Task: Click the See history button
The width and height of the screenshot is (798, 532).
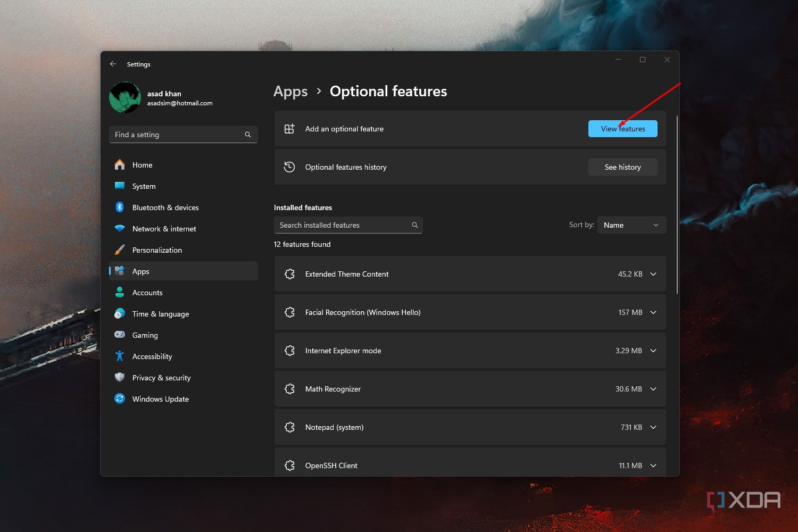Action: [x=622, y=167]
